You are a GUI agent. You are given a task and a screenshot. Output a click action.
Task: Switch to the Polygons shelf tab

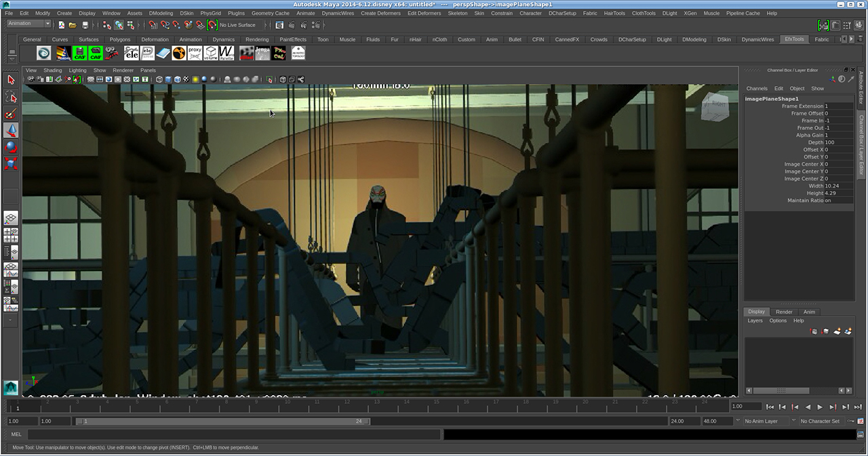(x=120, y=39)
